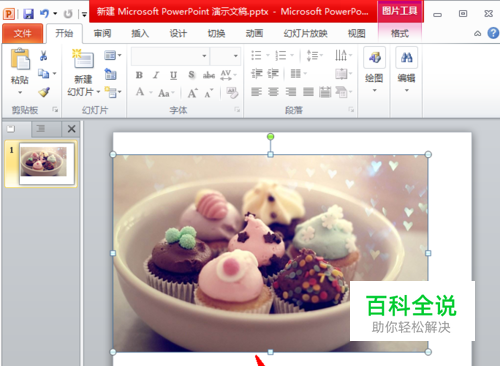Click the Cut scissors icon
Viewport: 500px width, 366px height.
pos(43,55)
